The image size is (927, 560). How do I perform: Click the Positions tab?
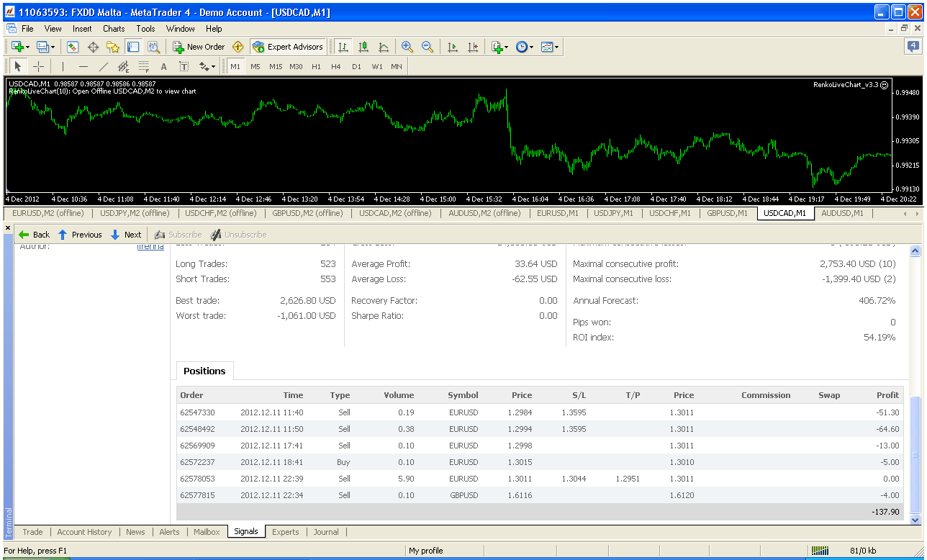coord(204,371)
